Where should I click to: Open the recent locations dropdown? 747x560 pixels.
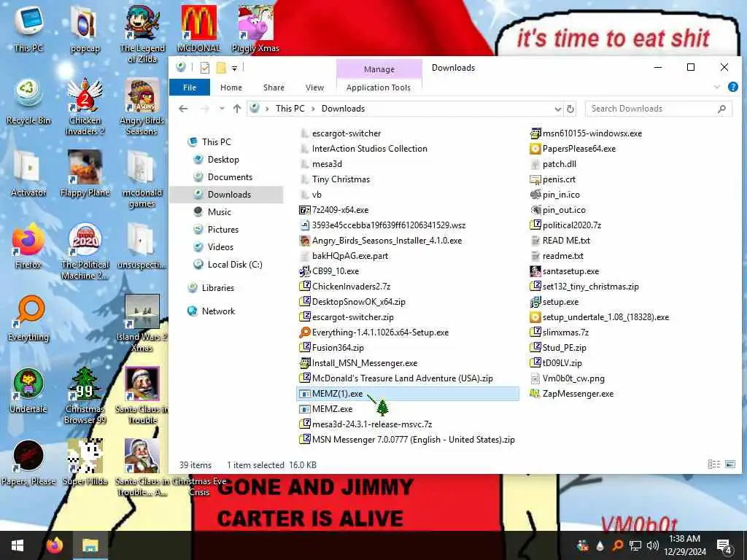(x=222, y=109)
